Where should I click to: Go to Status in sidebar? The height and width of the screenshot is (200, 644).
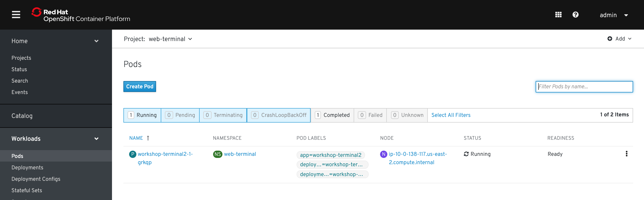click(19, 69)
